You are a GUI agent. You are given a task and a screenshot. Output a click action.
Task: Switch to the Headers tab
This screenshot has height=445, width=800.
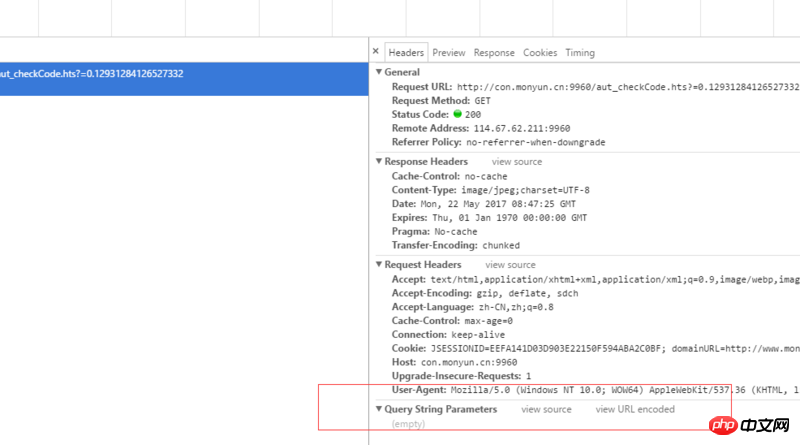click(x=406, y=53)
